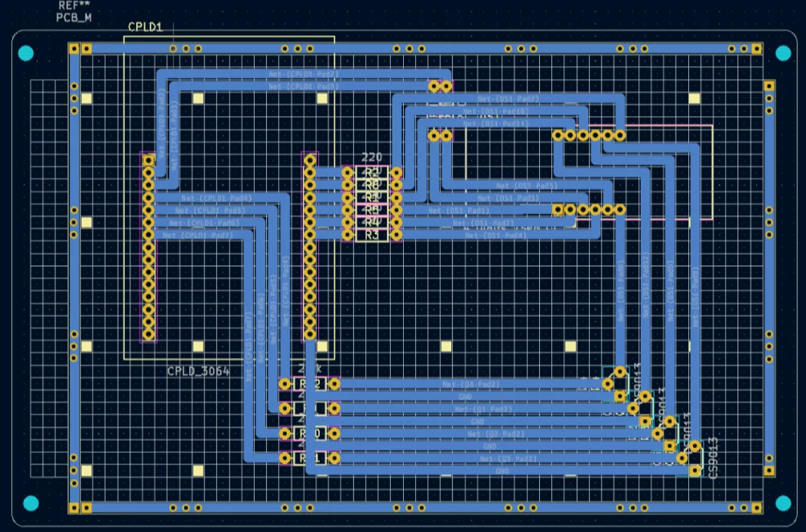Image resolution: width=806 pixels, height=532 pixels.
Task: Click the CPLD_3064 reference text
Action: coord(197,372)
